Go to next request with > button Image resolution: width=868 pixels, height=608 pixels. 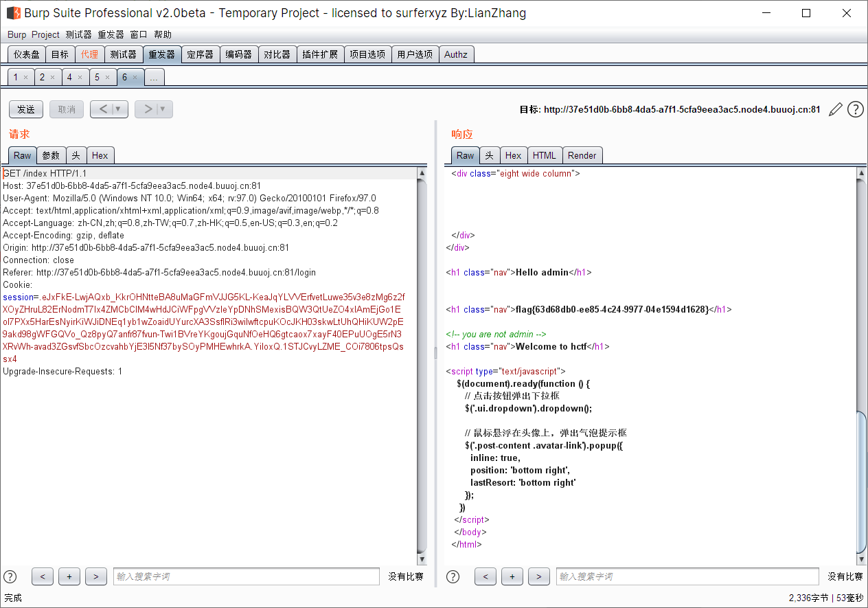pyautogui.click(x=147, y=109)
